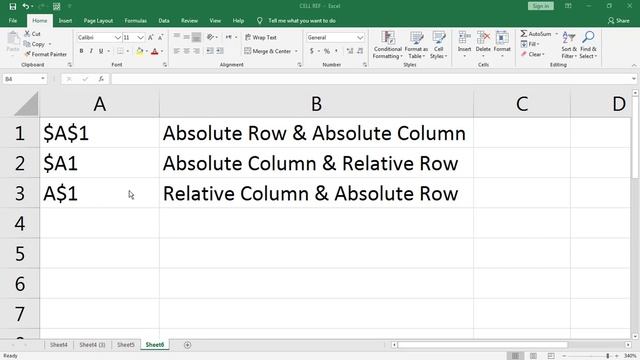Switch to Page Layout view in status bar
640x360 pixels.
pos(533,356)
